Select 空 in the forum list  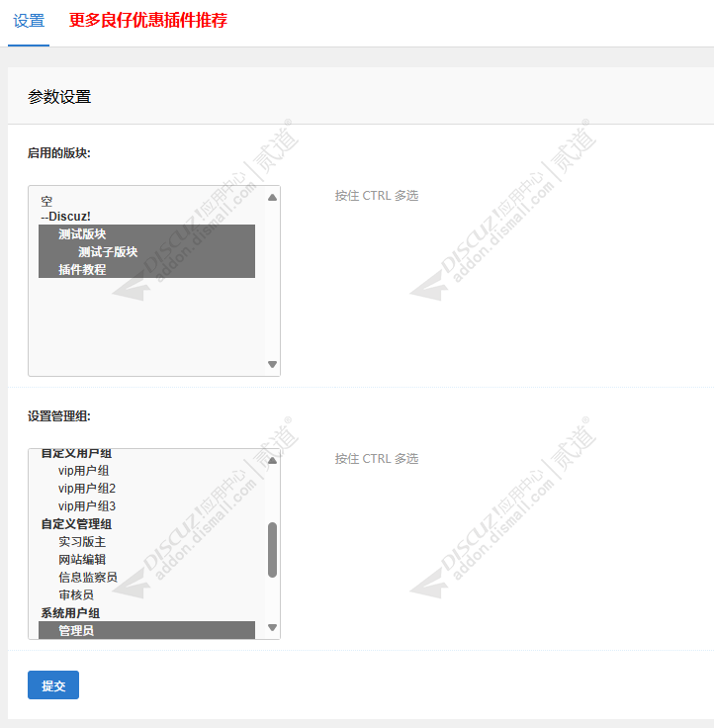146,201
